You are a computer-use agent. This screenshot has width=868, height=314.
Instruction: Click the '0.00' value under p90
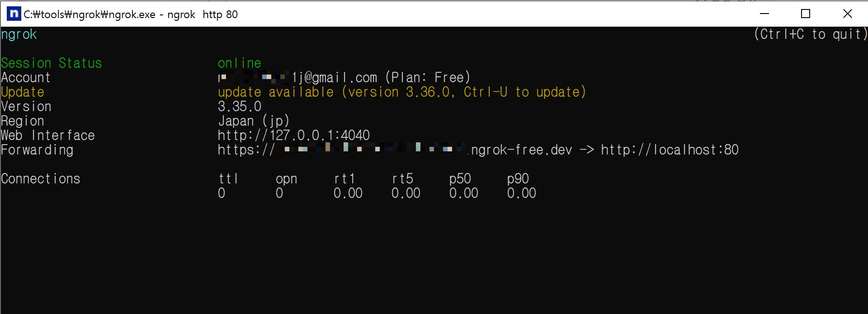click(522, 193)
